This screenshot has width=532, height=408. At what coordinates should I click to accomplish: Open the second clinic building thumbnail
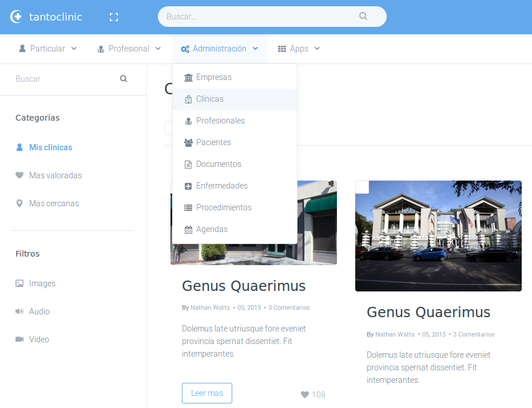pyautogui.click(x=438, y=236)
